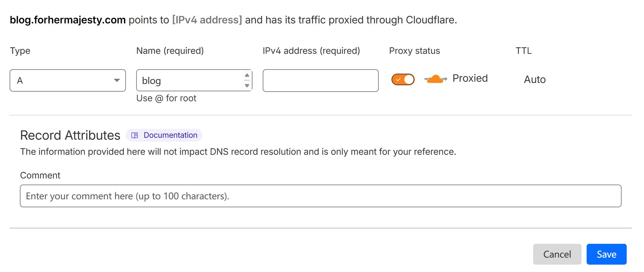
Task: Click the "Use @ for root" hint
Action: [166, 98]
